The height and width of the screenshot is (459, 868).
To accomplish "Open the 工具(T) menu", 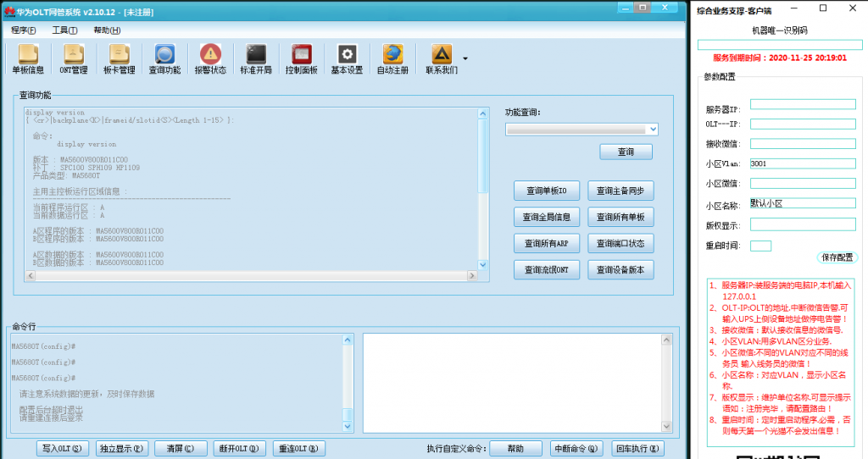I will [64, 30].
